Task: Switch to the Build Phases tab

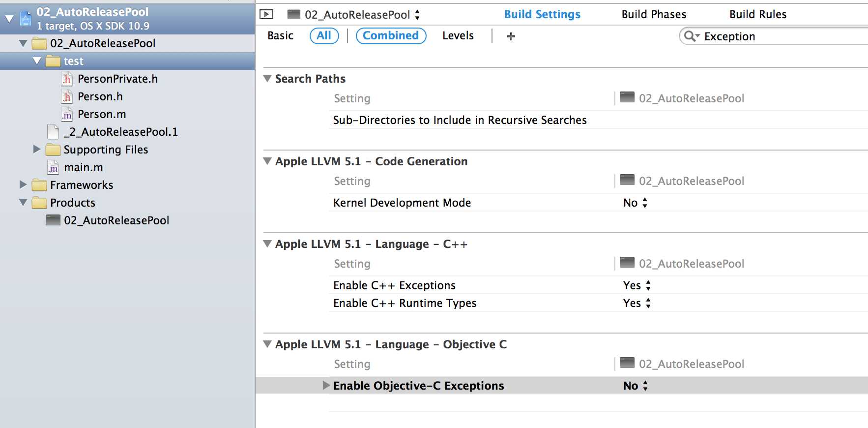Action: 654,14
